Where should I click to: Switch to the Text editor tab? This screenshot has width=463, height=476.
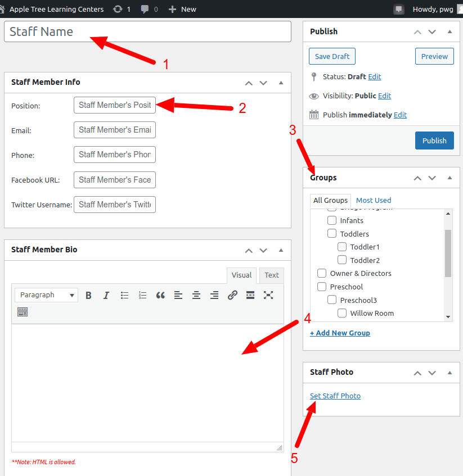point(272,275)
